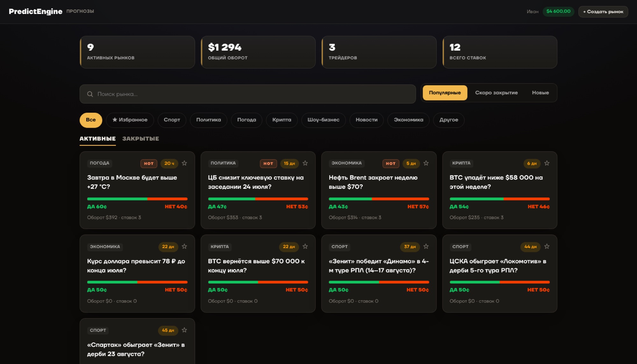Click ДА 54¢ on the BTC card
637x364 pixels.
point(459,207)
